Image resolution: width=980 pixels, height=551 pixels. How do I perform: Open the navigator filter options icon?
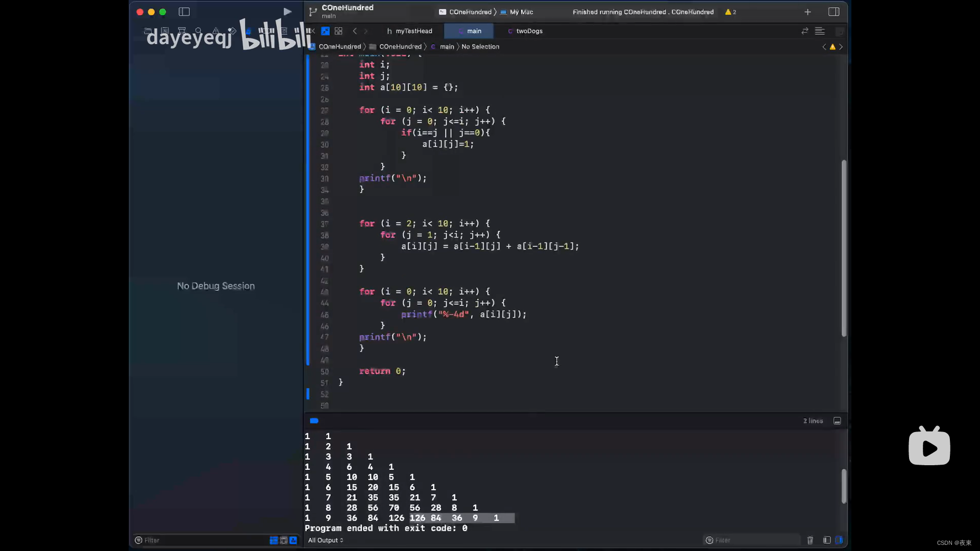[x=138, y=540]
